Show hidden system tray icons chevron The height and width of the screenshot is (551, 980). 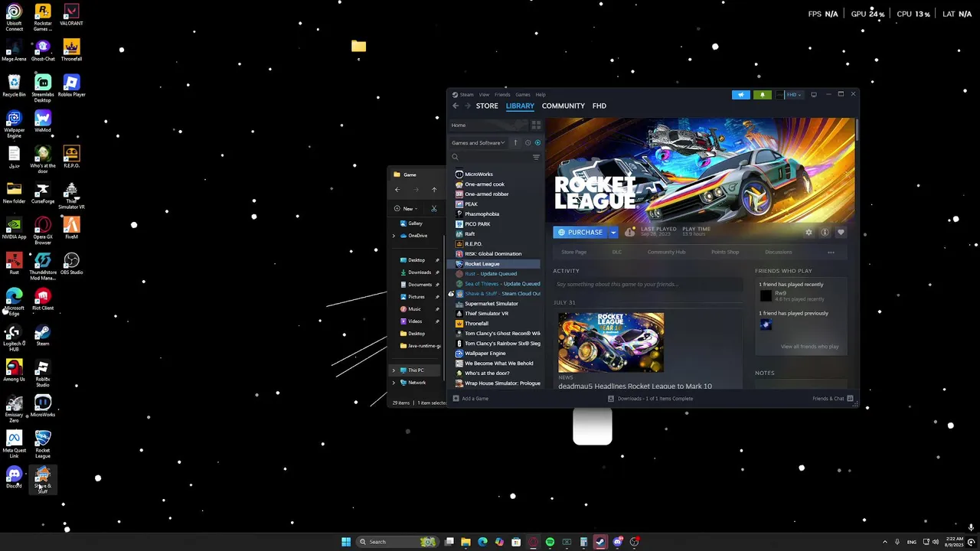[885, 542]
